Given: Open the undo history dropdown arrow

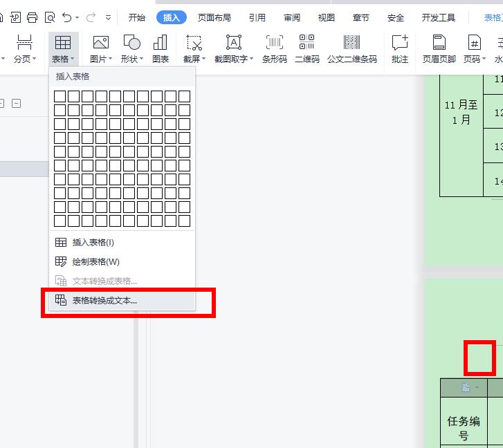Looking at the screenshot, I should pyautogui.click(x=77, y=17).
